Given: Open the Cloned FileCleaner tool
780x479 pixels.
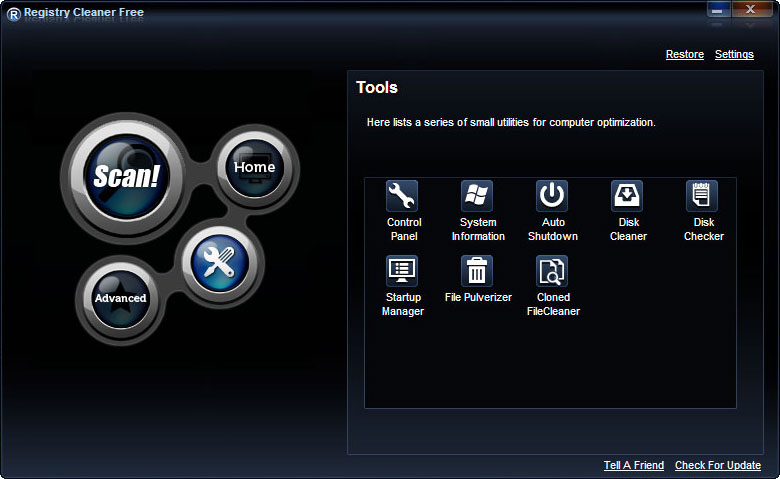Looking at the screenshot, I should 552,271.
